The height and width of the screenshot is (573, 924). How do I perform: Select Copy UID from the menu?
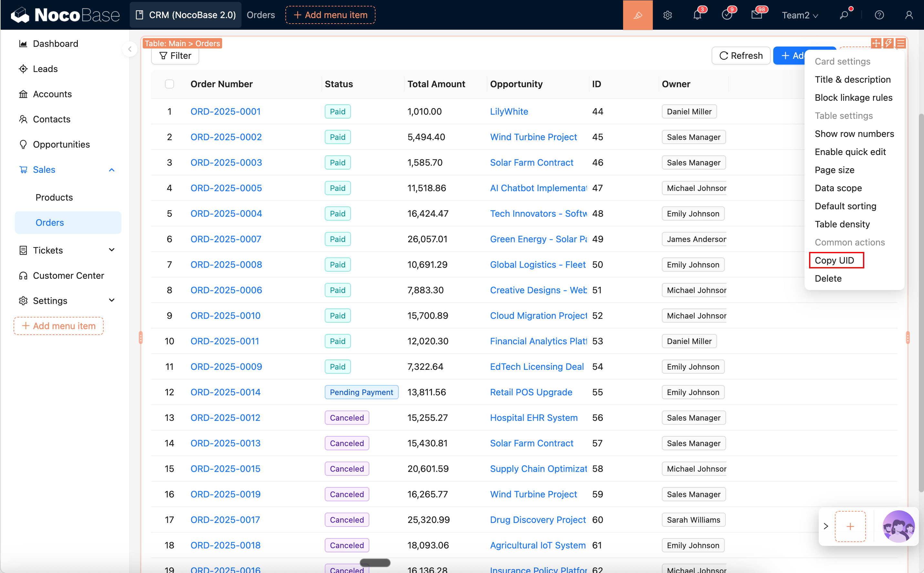[x=834, y=260]
